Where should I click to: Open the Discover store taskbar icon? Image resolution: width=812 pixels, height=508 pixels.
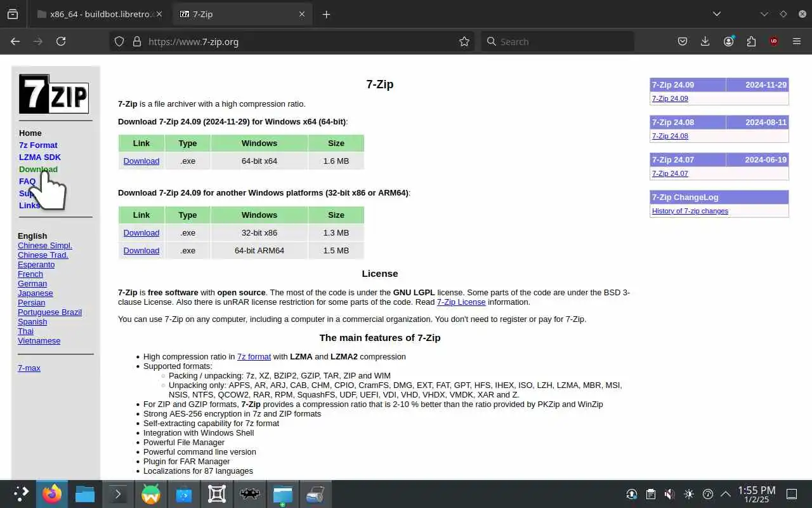click(184, 494)
